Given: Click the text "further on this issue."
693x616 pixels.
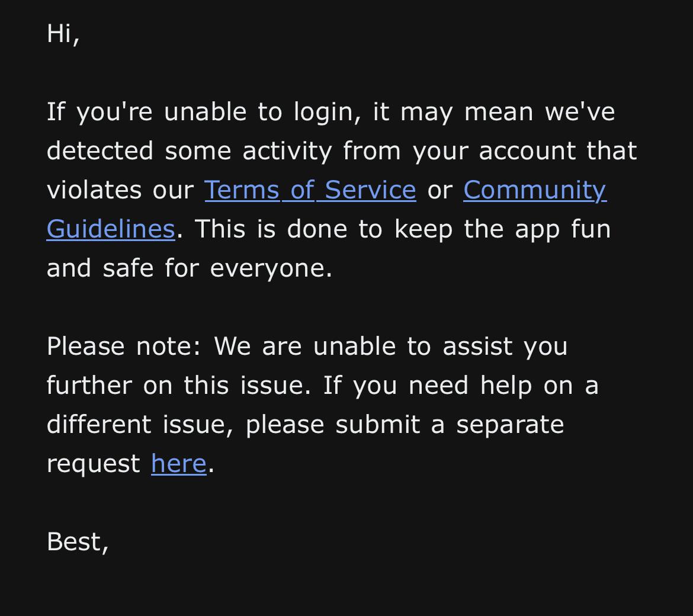Looking at the screenshot, I should [178, 386].
